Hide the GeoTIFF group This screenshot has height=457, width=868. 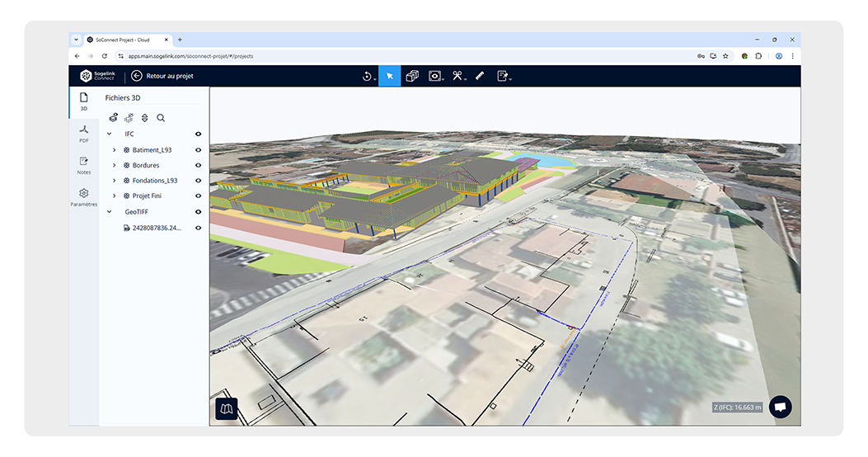(x=198, y=212)
